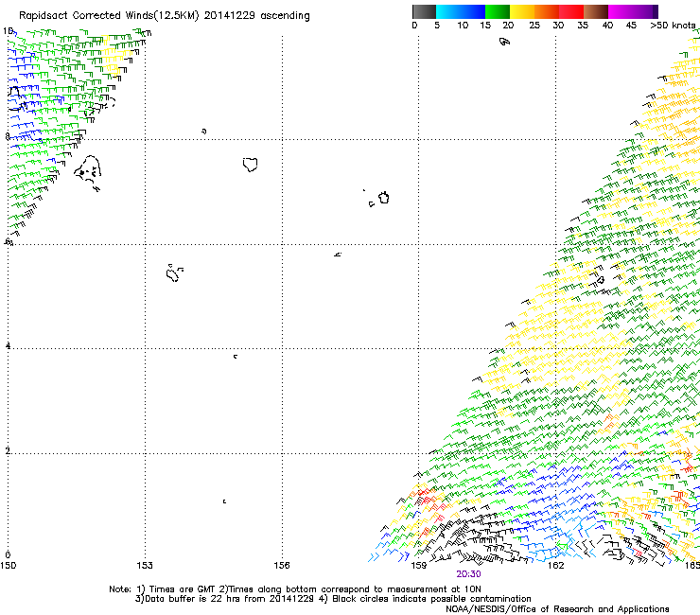The height and width of the screenshot is (615, 700).
Task: Click the 'Data buffer is 22 hrs' note line
Action: pos(333,599)
